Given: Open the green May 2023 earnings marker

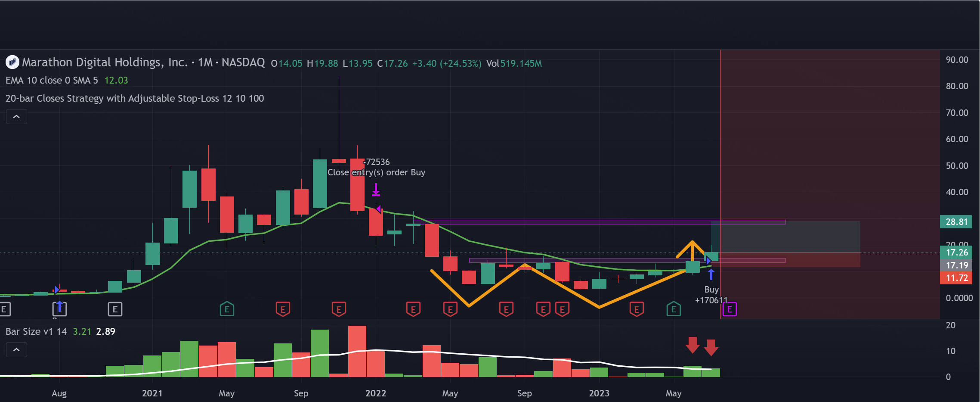Looking at the screenshot, I should tap(674, 309).
